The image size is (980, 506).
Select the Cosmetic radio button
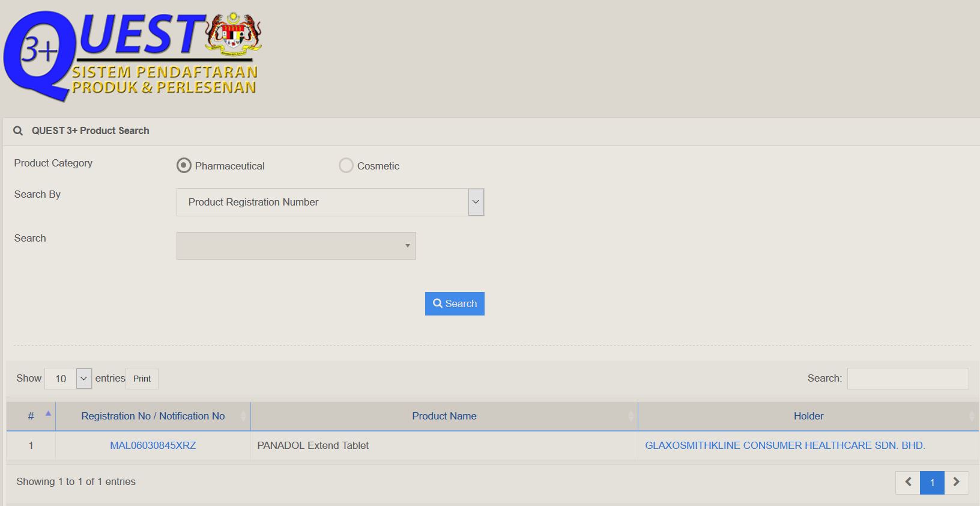click(346, 165)
